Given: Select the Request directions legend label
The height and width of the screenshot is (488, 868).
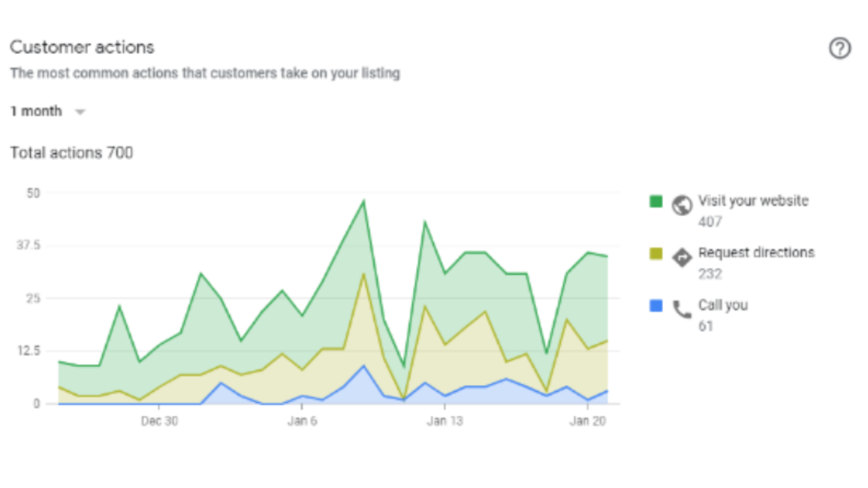Looking at the screenshot, I should click(756, 253).
